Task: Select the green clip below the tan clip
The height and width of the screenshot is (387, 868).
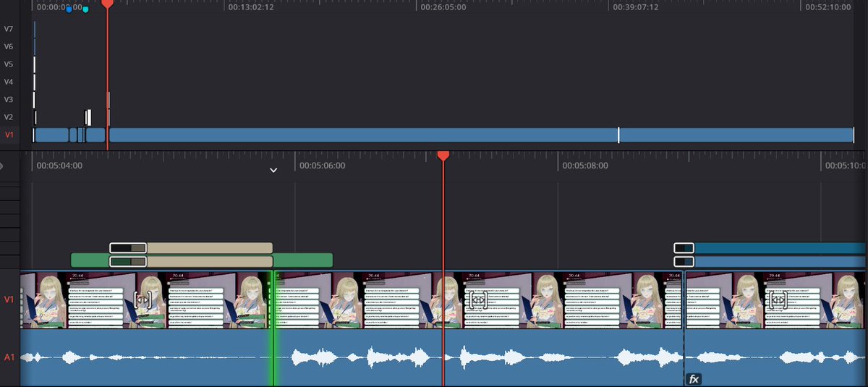Action: point(202,260)
